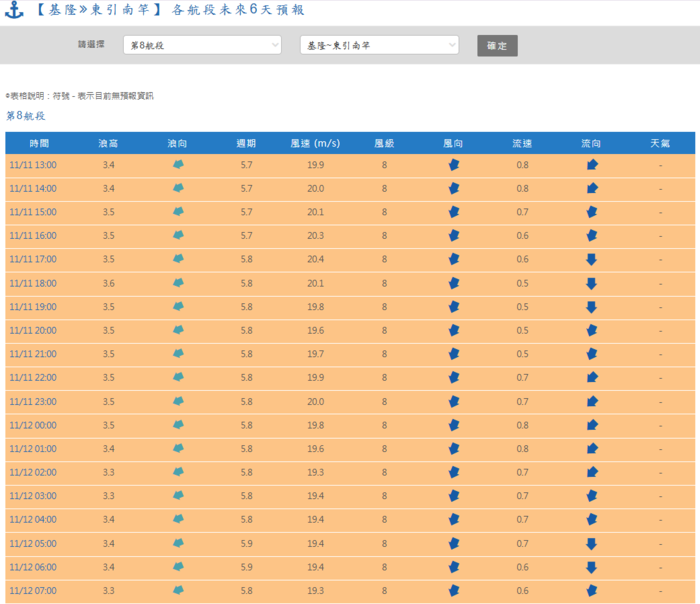The image size is (700, 604).
Task: Open the 第8航段 segment dropdown
Action: [x=203, y=46]
